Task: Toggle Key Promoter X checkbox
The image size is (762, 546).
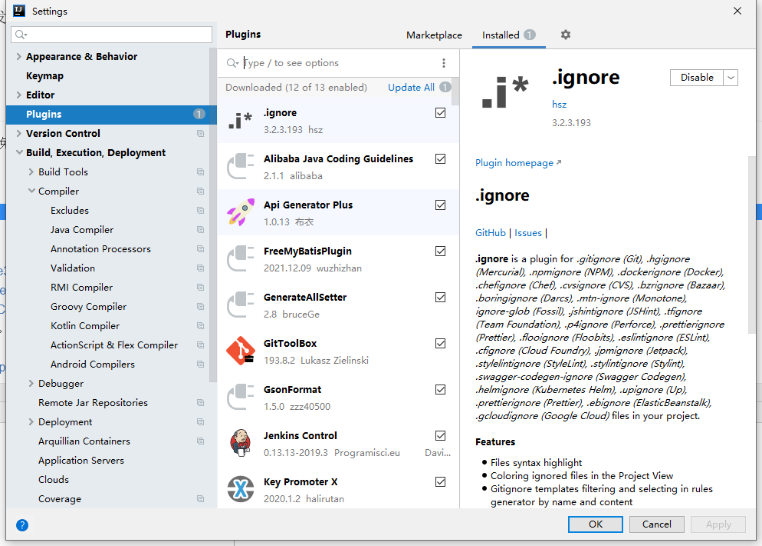Action: 440,482
